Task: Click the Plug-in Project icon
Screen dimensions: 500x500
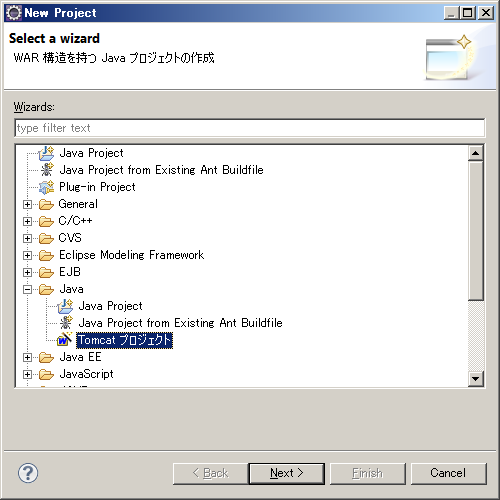Action: tap(46, 187)
